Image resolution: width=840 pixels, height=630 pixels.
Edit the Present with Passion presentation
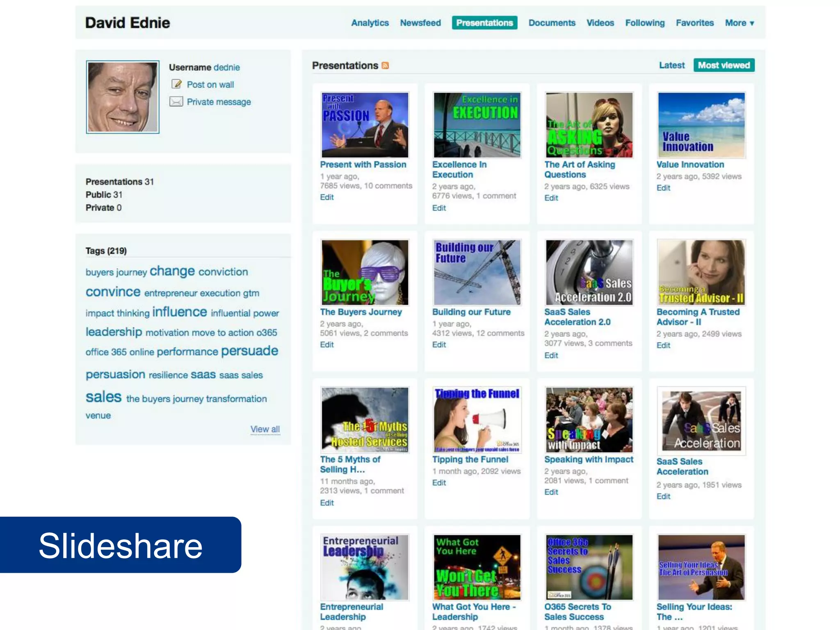(327, 197)
